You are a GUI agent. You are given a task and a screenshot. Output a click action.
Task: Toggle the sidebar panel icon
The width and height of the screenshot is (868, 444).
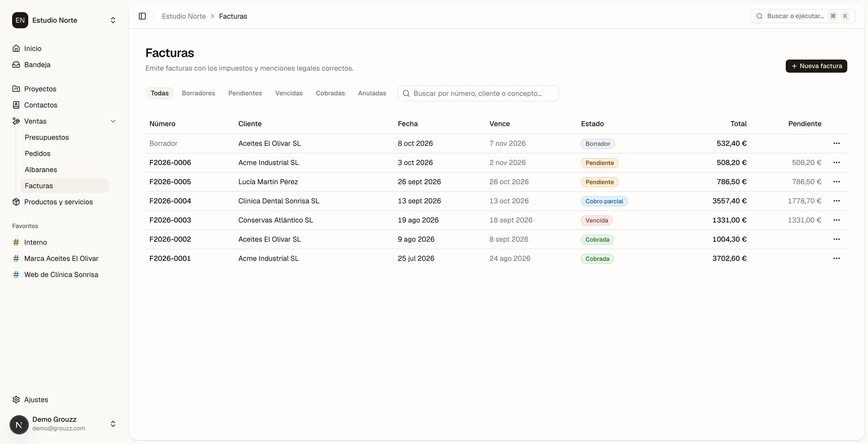tap(142, 16)
